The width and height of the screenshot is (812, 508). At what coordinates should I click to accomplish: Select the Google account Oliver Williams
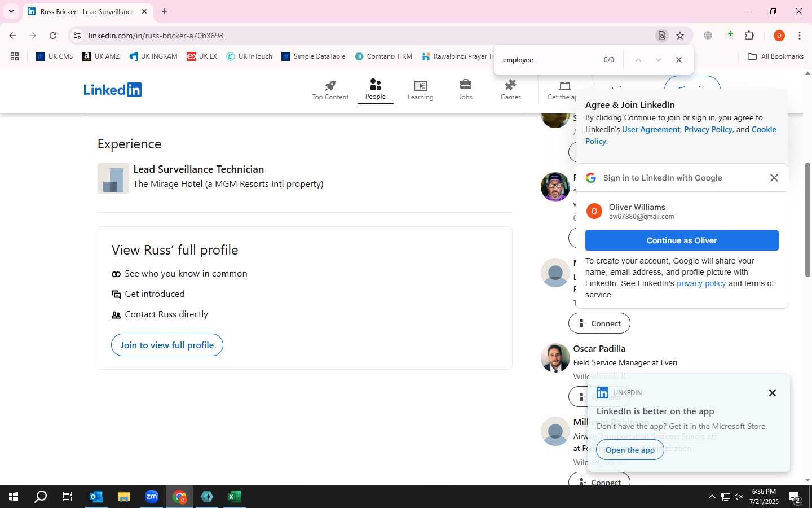coord(682,211)
